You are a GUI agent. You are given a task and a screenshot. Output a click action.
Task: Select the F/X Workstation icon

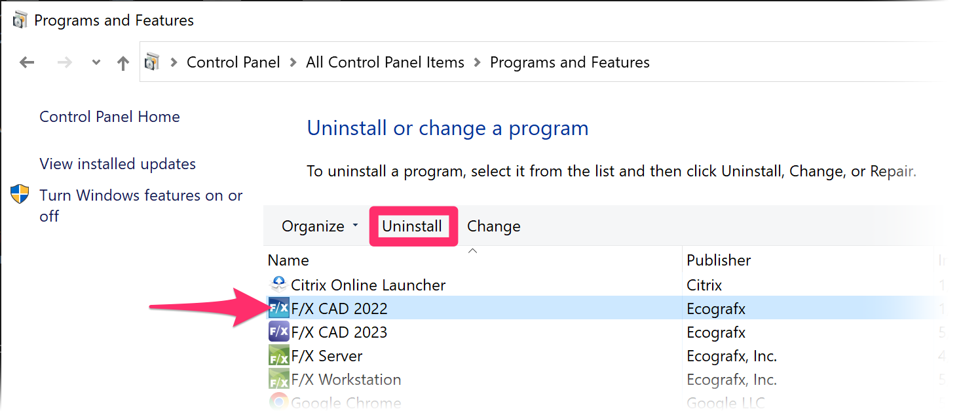(x=279, y=379)
